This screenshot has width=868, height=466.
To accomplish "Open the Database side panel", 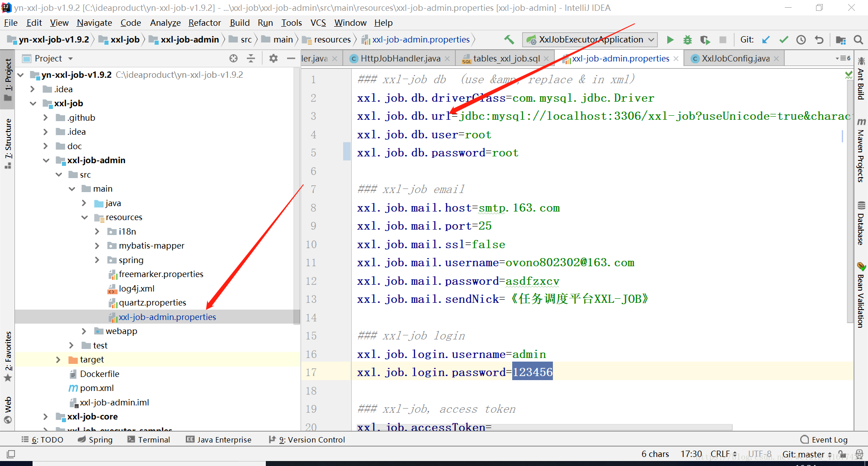I will [861, 223].
